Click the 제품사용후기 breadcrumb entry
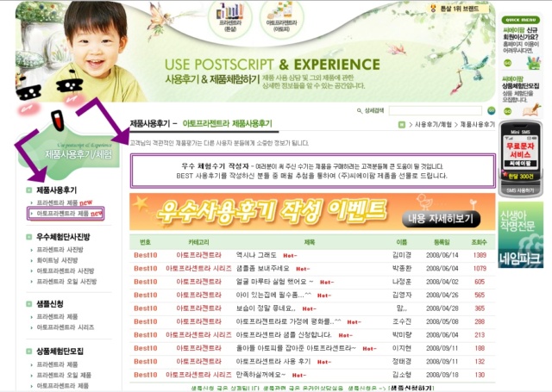This screenshot has width=552, height=392. click(x=477, y=125)
